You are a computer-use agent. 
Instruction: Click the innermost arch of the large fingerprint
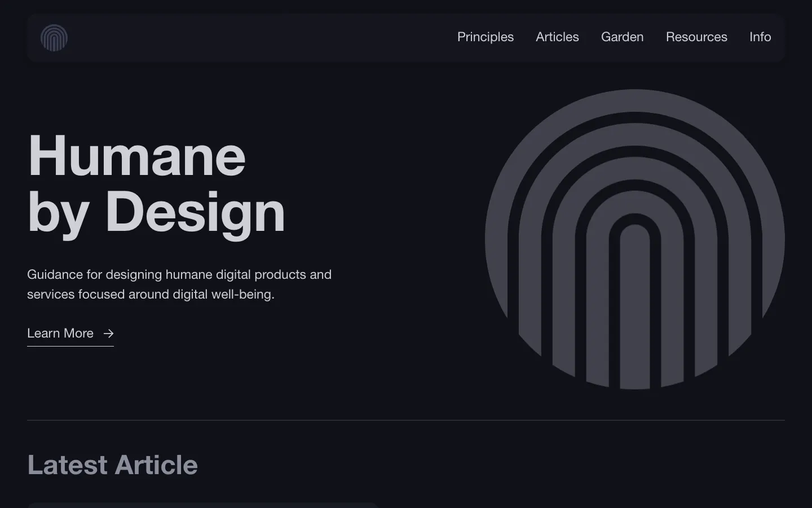point(635,305)
